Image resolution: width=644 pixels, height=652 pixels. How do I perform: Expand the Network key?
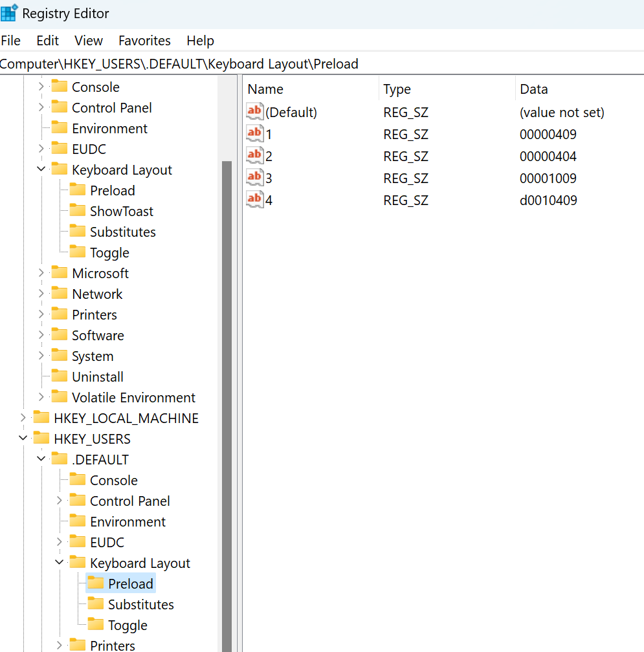pyautogui.click(x=41, y=294)
